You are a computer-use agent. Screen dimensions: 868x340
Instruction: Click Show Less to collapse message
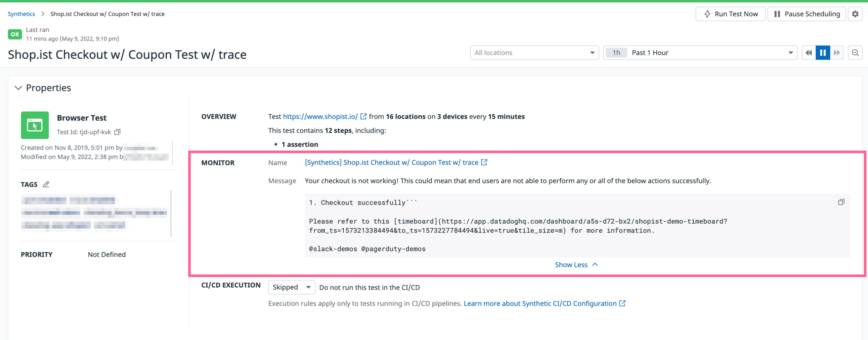[x=576, y=265]
